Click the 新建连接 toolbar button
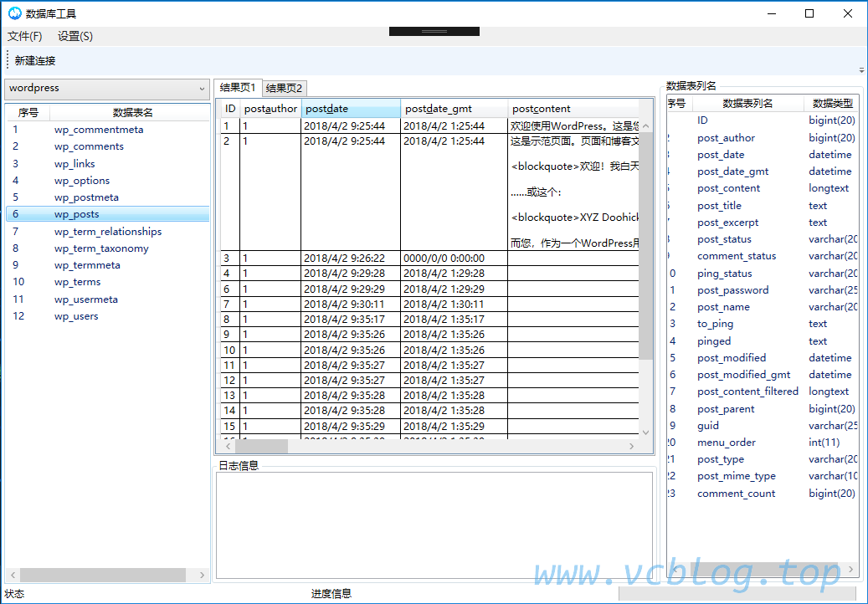The height and width of the screenshot is (604, 868). tap(35, 61)
